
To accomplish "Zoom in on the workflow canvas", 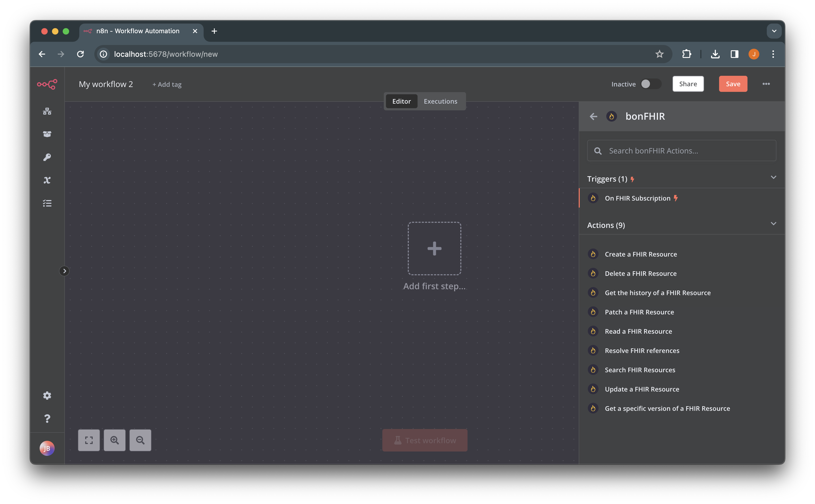I will click(115, 440).
